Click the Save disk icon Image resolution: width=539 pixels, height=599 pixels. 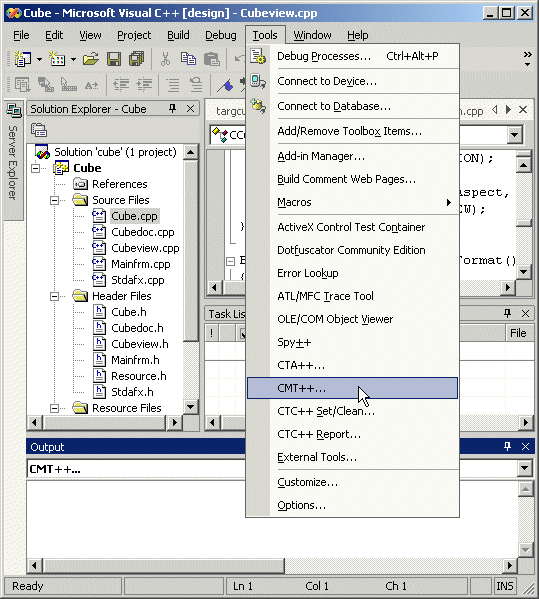114,59
